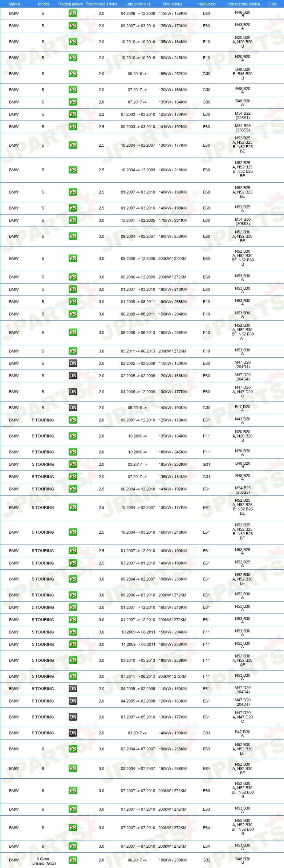Click petrol icon in BMW 6 E63 02.2004 row

click(73, 749)
